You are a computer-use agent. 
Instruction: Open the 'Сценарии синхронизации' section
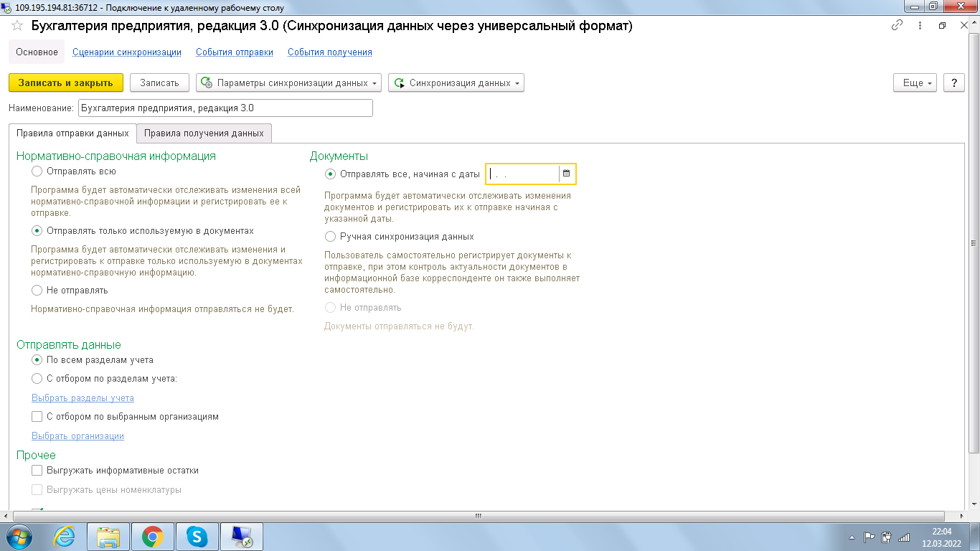[x=126, y=52]
